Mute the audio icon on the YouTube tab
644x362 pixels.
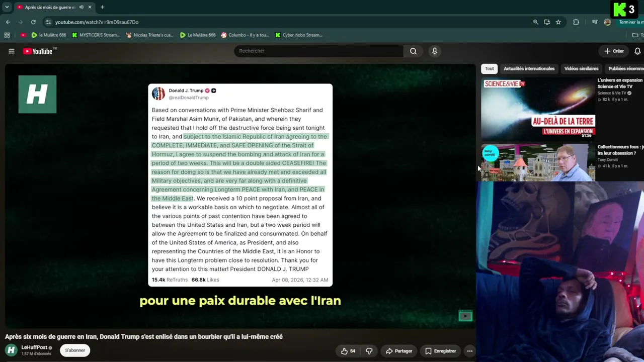81,7
